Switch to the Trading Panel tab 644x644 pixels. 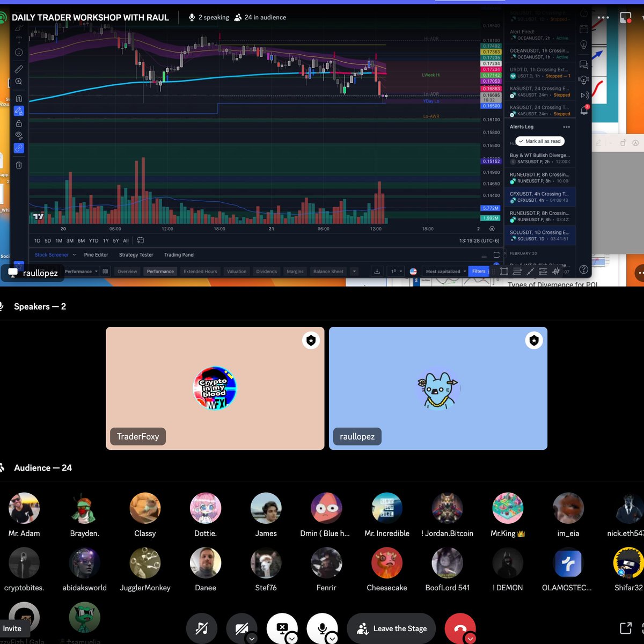pyautogui.click(x=179, y=255)
